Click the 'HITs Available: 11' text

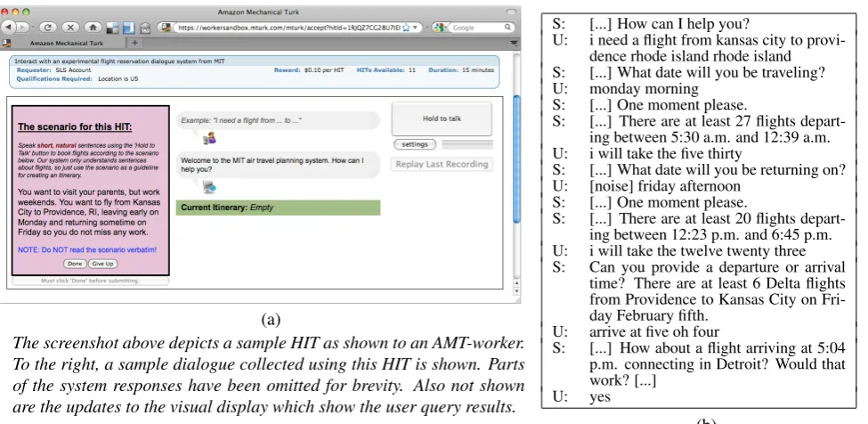(385, 70)
